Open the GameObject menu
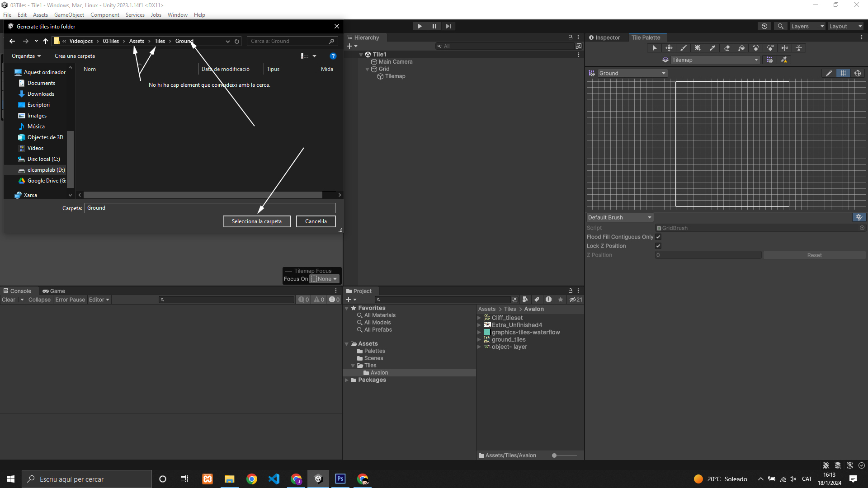868x488 pixels. pos(69,15)
